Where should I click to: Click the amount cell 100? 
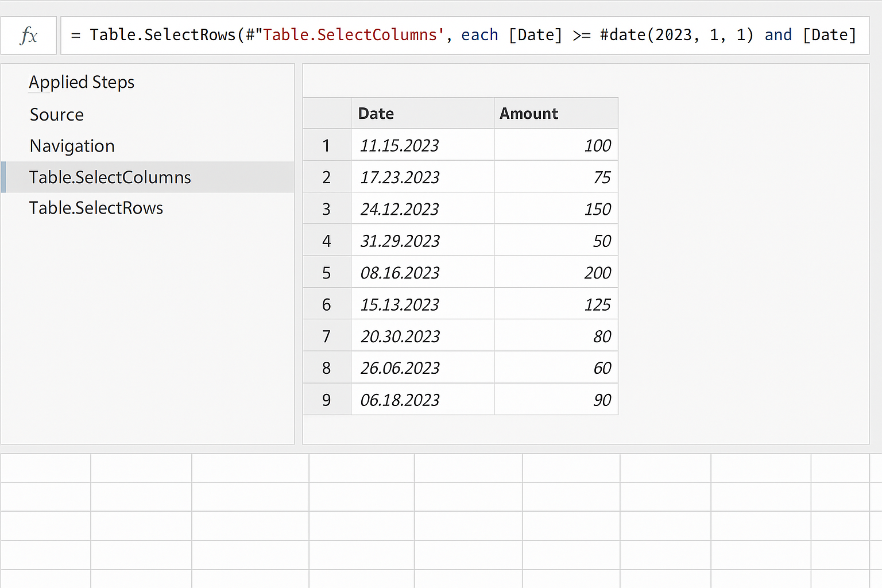point(556,145)
